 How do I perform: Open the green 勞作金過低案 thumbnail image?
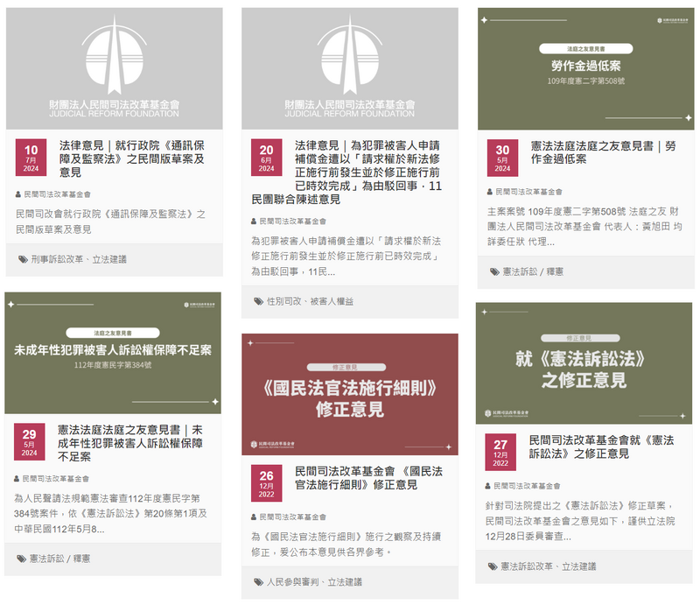pyautogui.click(x=585, y=69)
